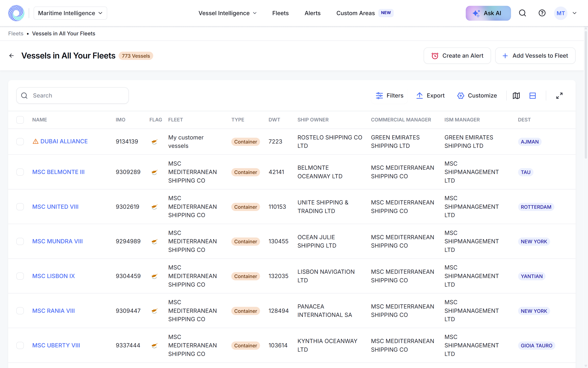Check the MSC UNITED VIII row checkbox
The image size is (588, 368).
20,207
